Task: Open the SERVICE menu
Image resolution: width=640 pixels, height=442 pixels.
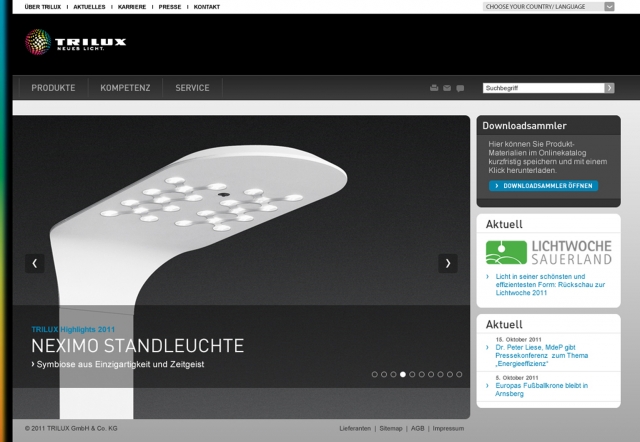Action: coord(192,88)
